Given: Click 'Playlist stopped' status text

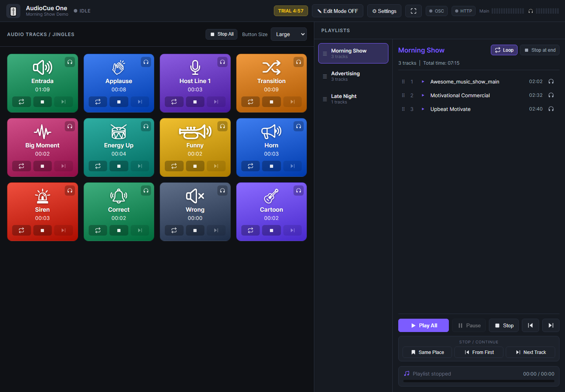Looking at the screenshot, I should [432, 374].
